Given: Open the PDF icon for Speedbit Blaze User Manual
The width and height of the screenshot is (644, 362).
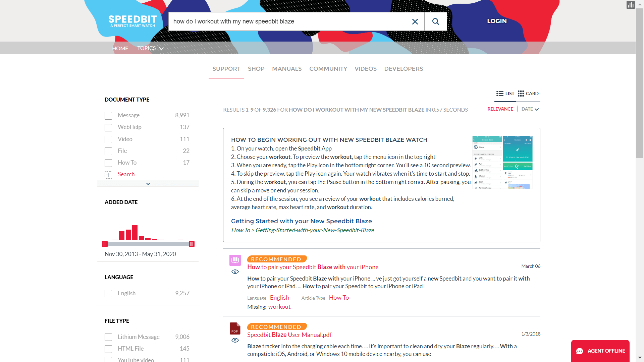Looking at the screenshot, I should [234, 329].
